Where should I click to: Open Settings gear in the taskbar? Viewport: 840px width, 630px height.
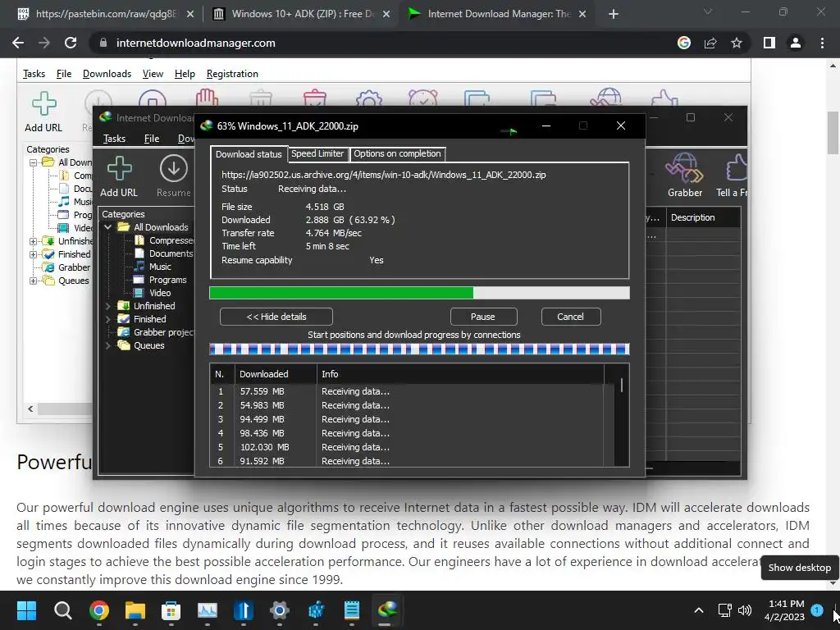tap(279, 610)
